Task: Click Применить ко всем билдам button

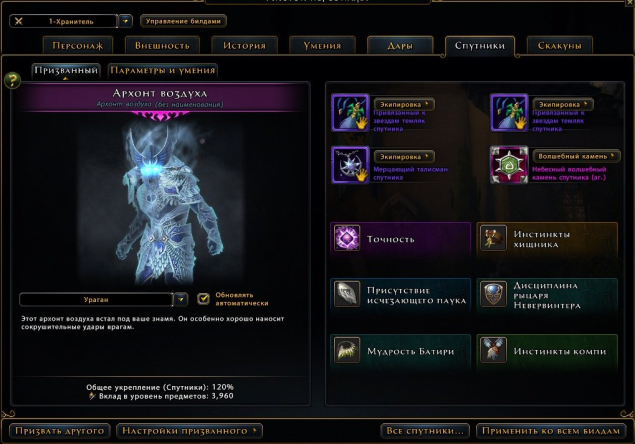Action: point(551,431)
